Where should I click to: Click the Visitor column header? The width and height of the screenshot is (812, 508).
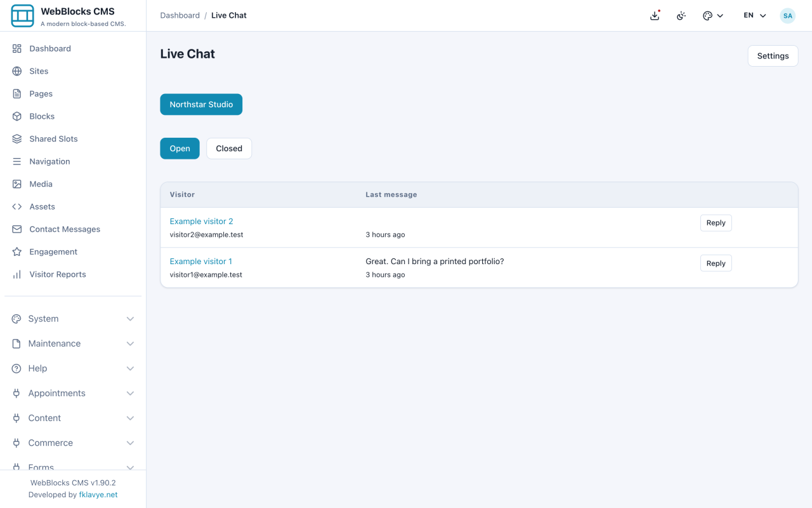point(182,194)
